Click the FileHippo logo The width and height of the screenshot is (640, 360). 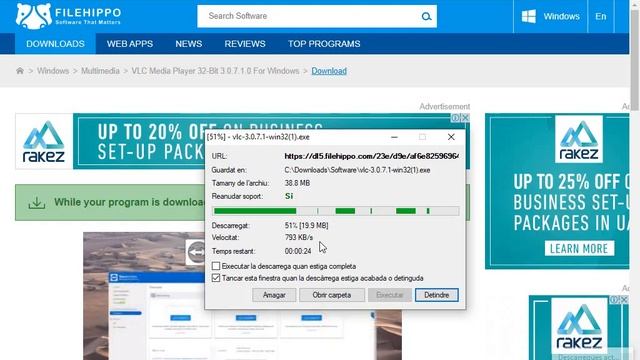click(x=68, y=16)
